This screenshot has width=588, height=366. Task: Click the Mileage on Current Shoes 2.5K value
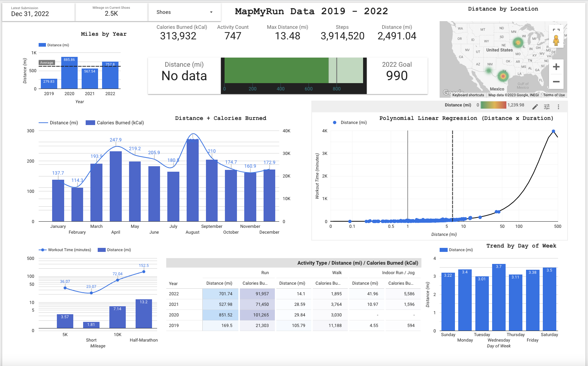[x=111, y=13]
